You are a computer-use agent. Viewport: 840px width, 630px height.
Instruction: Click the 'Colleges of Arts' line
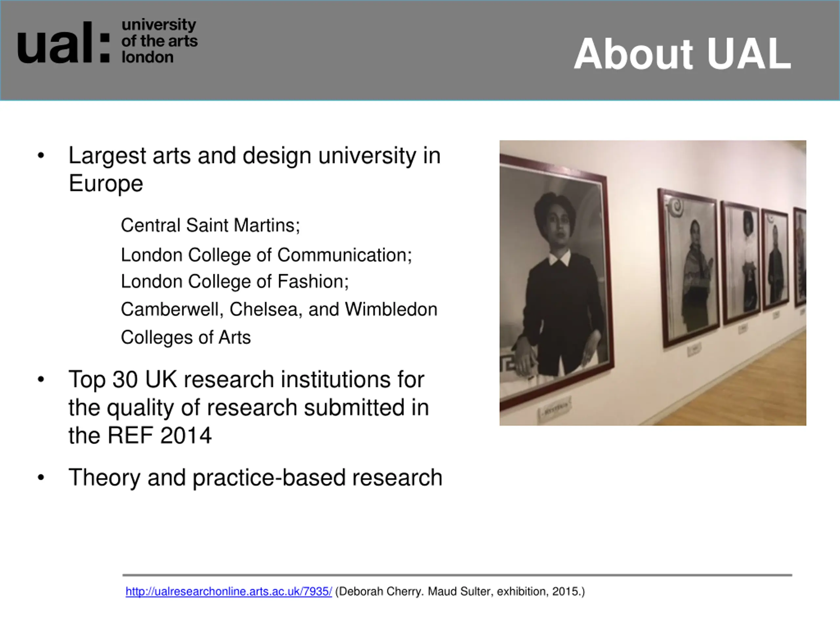tap(186, 337)
